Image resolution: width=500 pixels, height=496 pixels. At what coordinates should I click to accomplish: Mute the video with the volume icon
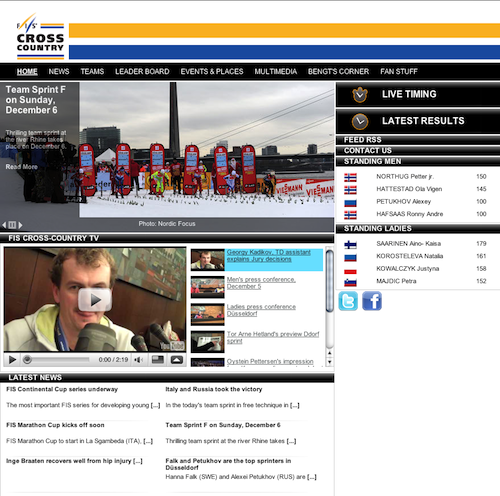pyautogui.click(x=139, y=360)
